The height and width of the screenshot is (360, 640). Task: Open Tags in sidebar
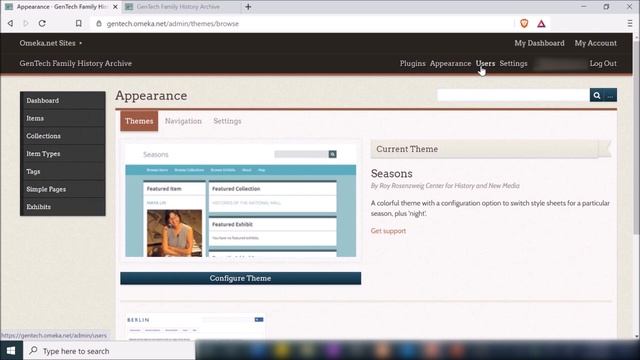click(x=63, y=171)
